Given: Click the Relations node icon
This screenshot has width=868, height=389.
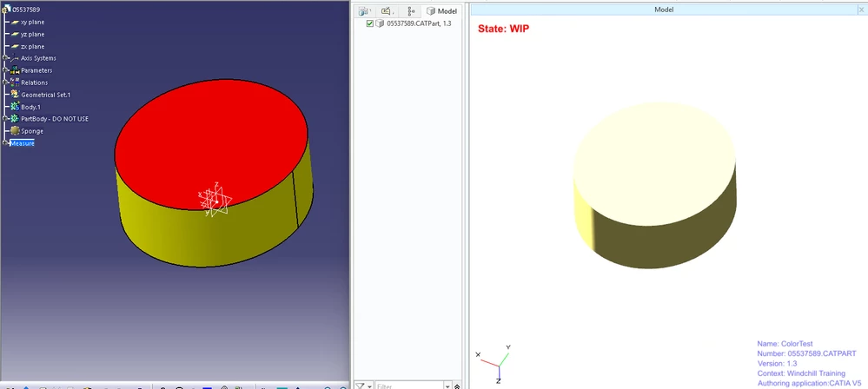Looking at the screenshot, I should (x=15, y=82).
